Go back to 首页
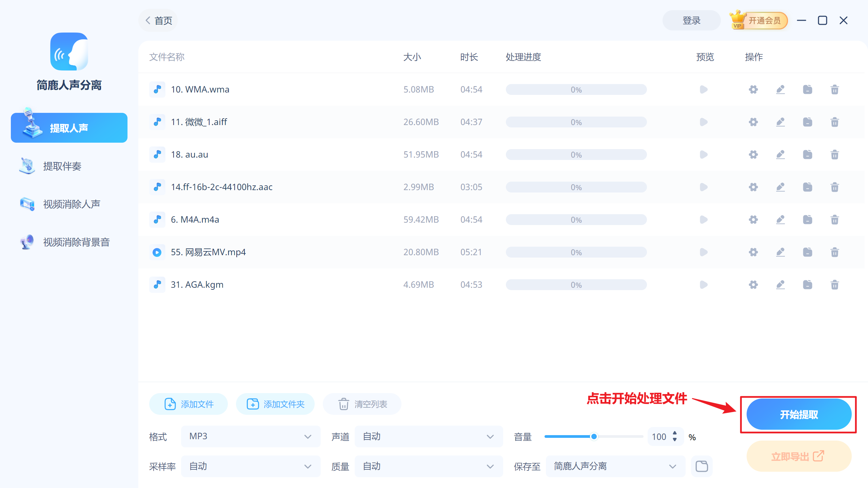 point(158,20)
